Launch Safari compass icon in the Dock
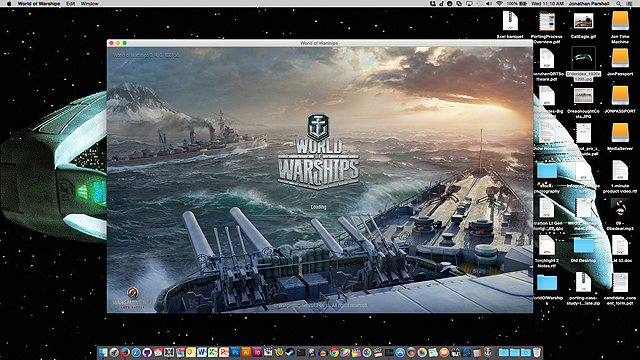The image size is (640, 360). [136, 352]
